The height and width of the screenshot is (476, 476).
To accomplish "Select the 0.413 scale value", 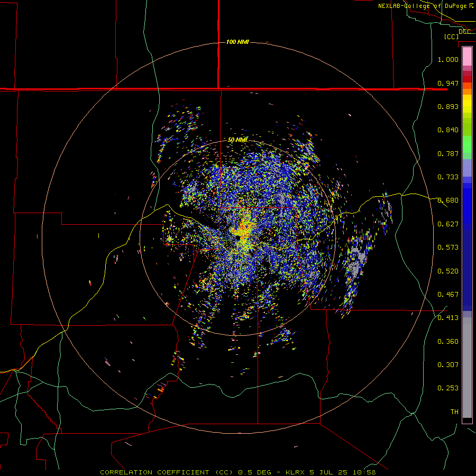I will pos(448,318).
